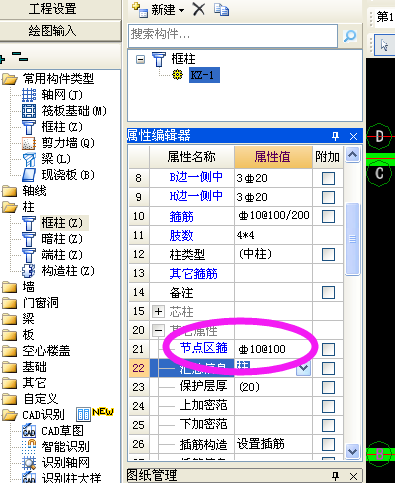Viewport: 395px width, 483px height.
Task: Expand 轴线 folder
Action: point(9,191)
